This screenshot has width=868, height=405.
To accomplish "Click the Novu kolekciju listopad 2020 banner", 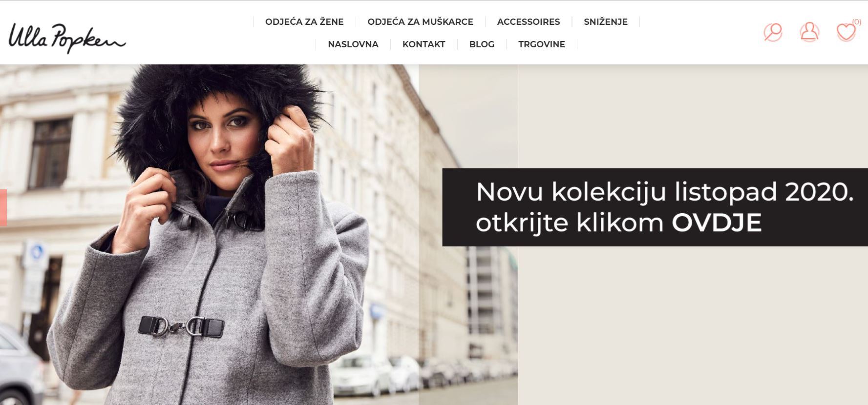I will [x=655, y=207].
